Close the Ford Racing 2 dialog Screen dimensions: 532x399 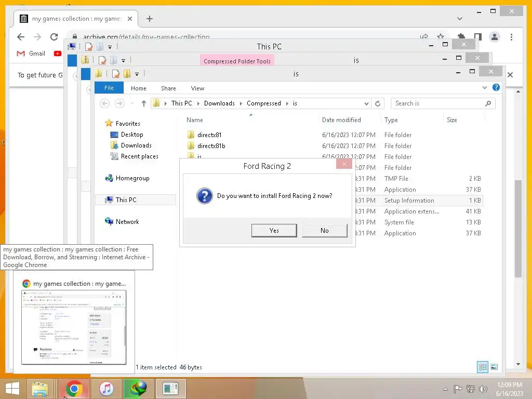coord(344,164)
